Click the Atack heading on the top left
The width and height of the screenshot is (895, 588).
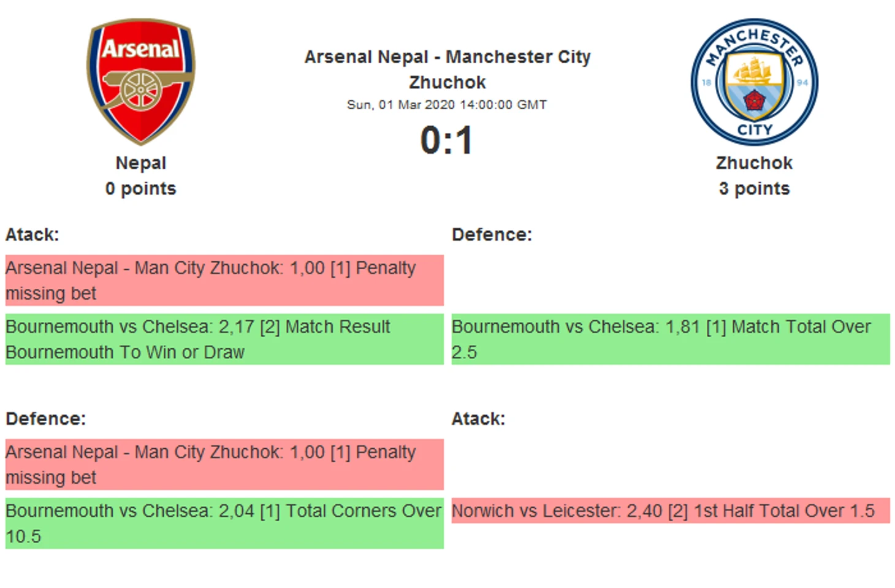(x=32, y=235)
